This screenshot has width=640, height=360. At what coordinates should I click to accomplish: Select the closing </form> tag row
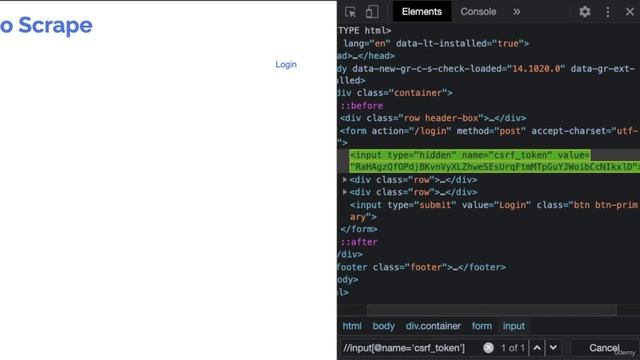[359, 229]
